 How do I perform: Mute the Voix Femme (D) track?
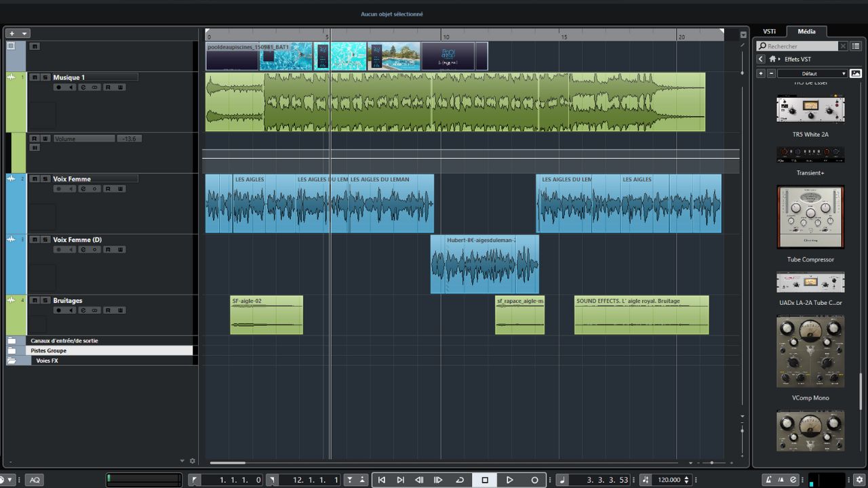coord(35,240)
